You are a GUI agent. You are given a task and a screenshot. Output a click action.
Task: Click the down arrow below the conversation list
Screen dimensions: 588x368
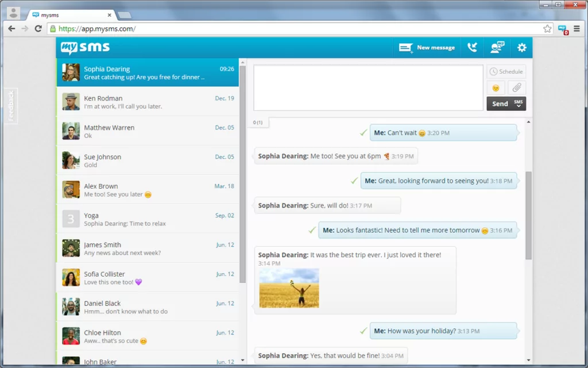pyautogui.click(x=242, y=359)
